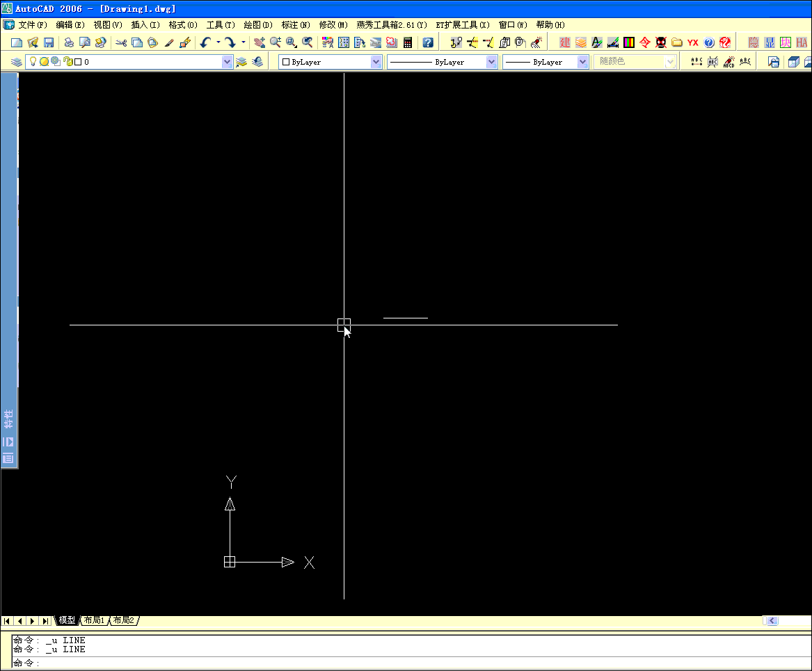The width and height of the screenshot is (812, 671).
Task: Click the Paste icon
Action: [153, 42]
